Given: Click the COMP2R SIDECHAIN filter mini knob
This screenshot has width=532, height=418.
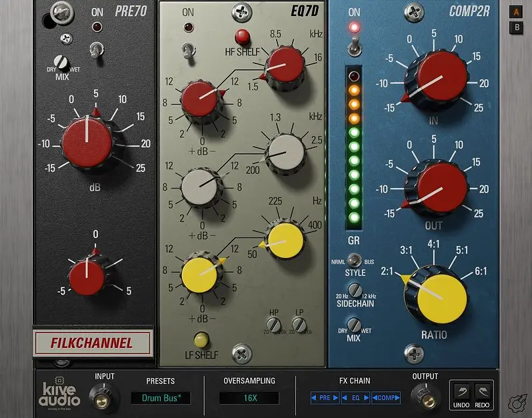Looking at the screenshot, I should point(355,291).
